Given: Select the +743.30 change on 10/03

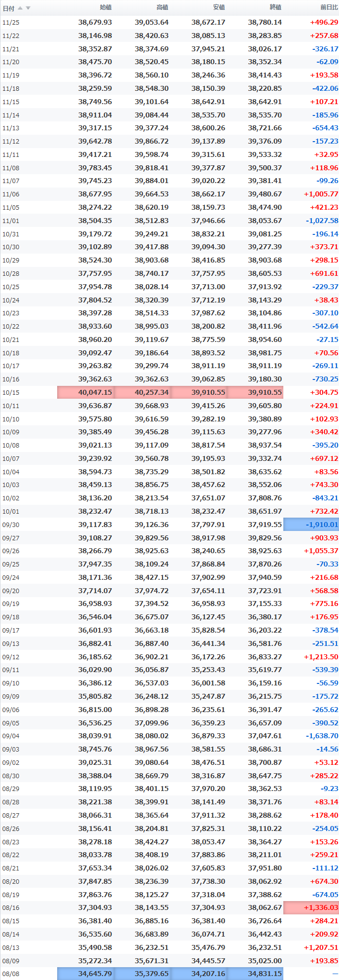Looking at the screenshot, I should pyautogui.click(x=324, y=485).
